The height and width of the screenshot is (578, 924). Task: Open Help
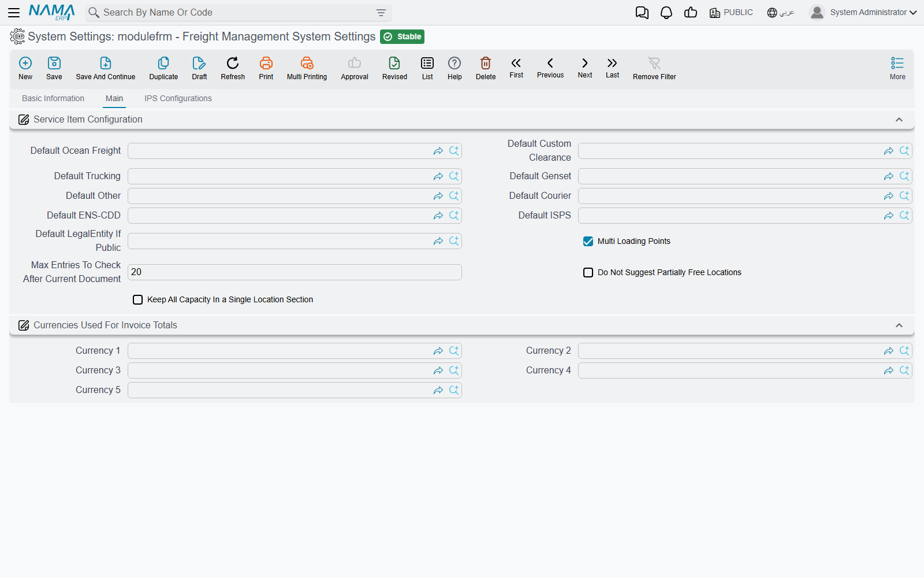pyautogui.click(x=454, y=68)
